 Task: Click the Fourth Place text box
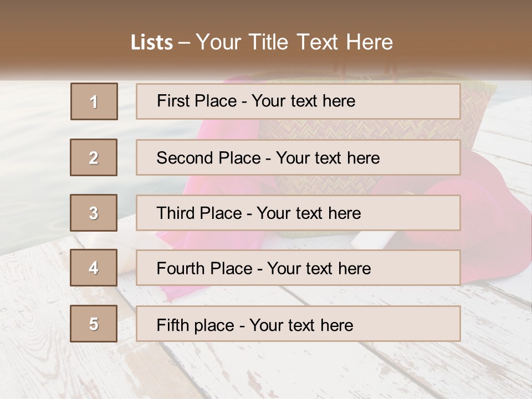[x=298, y=268]
